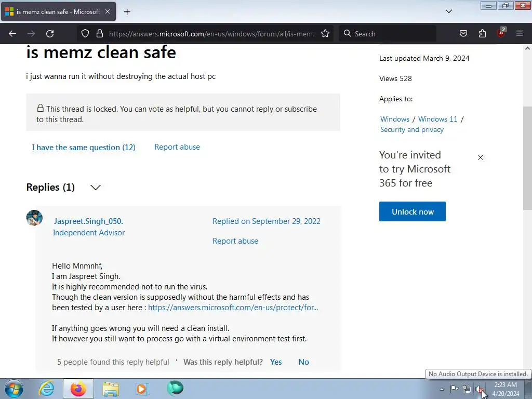532x399 pixels.
Task: Open the Extensions puzzle icon
Action: point(482,34)
